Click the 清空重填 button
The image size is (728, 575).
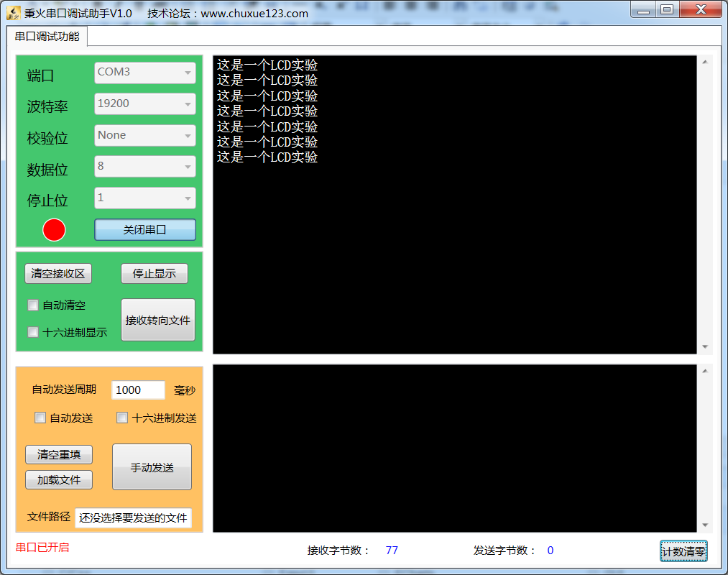[59, 454]
